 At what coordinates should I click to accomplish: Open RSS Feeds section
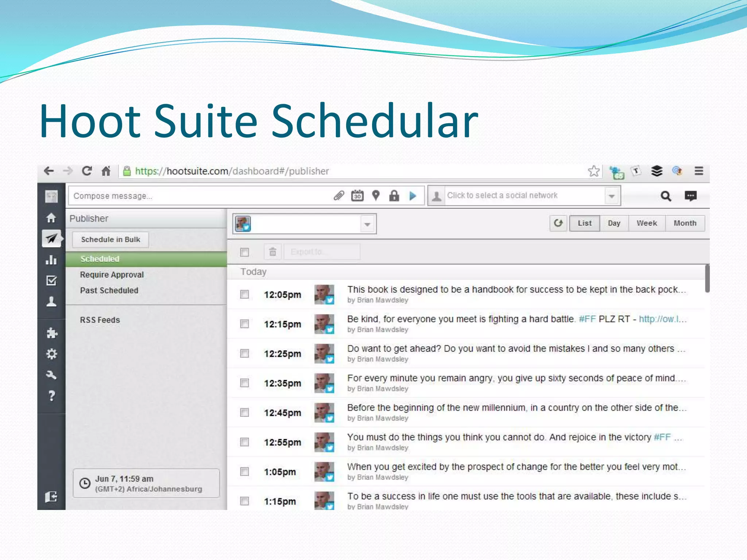[100, 320]
